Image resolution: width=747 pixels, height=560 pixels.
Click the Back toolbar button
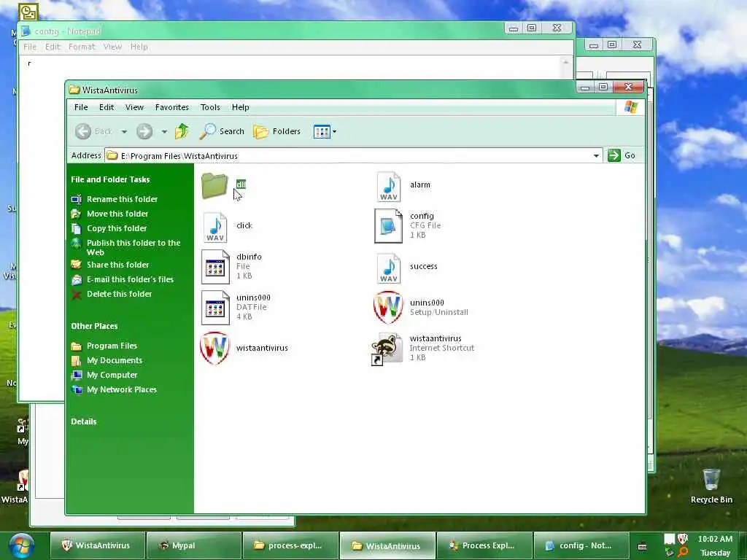coord(93,131)
